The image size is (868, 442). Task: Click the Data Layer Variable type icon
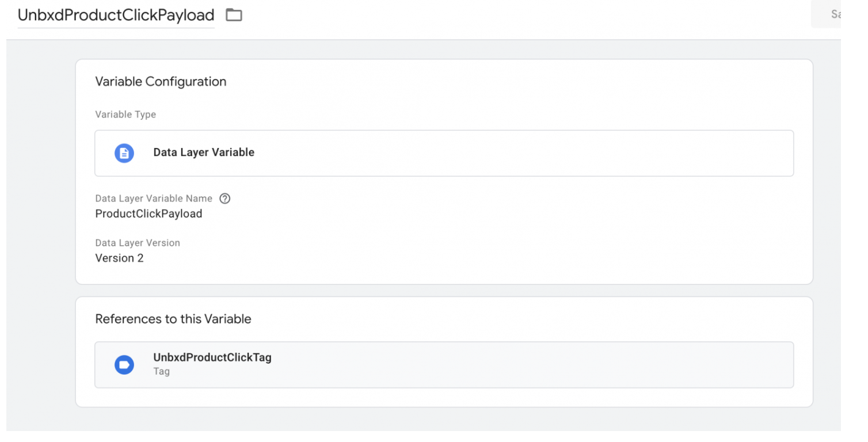coord(124,153)
